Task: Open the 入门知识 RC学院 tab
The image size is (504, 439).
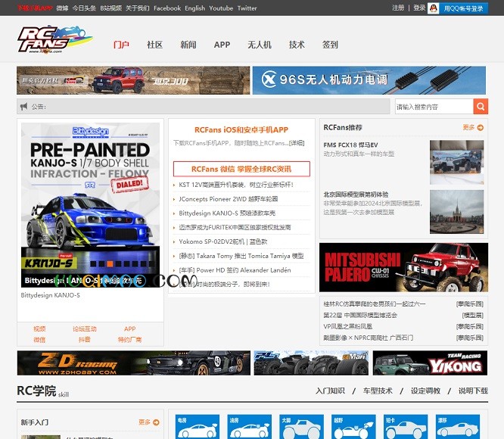Action: [330, 391]
